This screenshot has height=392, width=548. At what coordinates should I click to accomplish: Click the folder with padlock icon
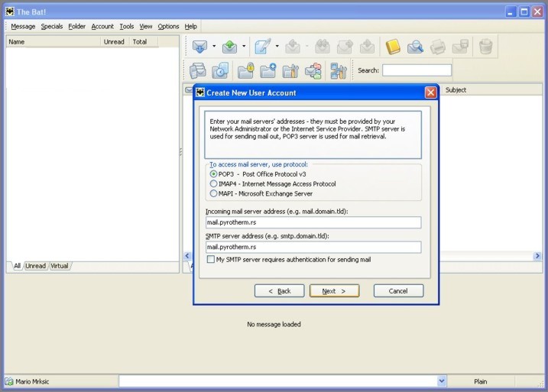[x=245, y=70]
